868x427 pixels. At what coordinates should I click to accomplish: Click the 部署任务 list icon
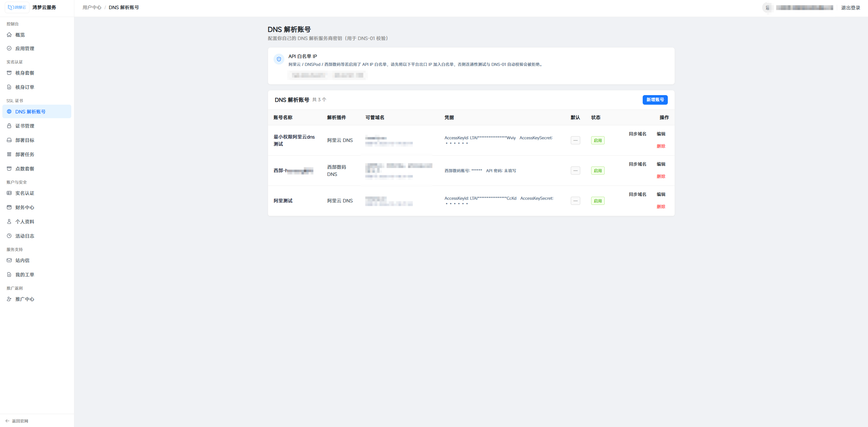9,154
